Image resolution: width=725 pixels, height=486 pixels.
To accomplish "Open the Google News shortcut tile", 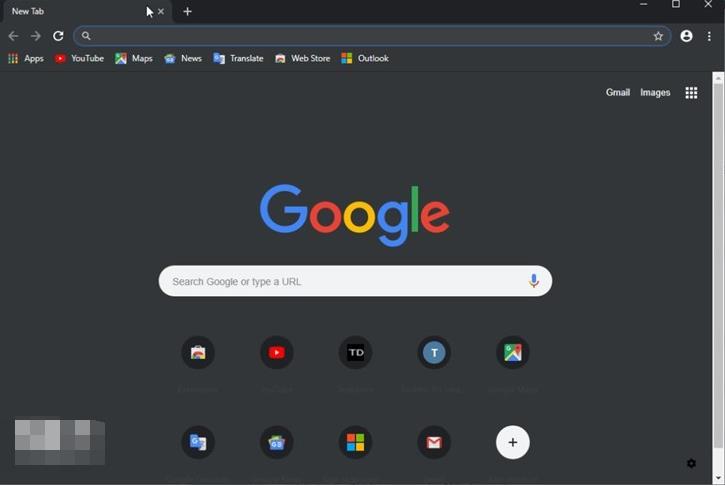I will 276,442.
